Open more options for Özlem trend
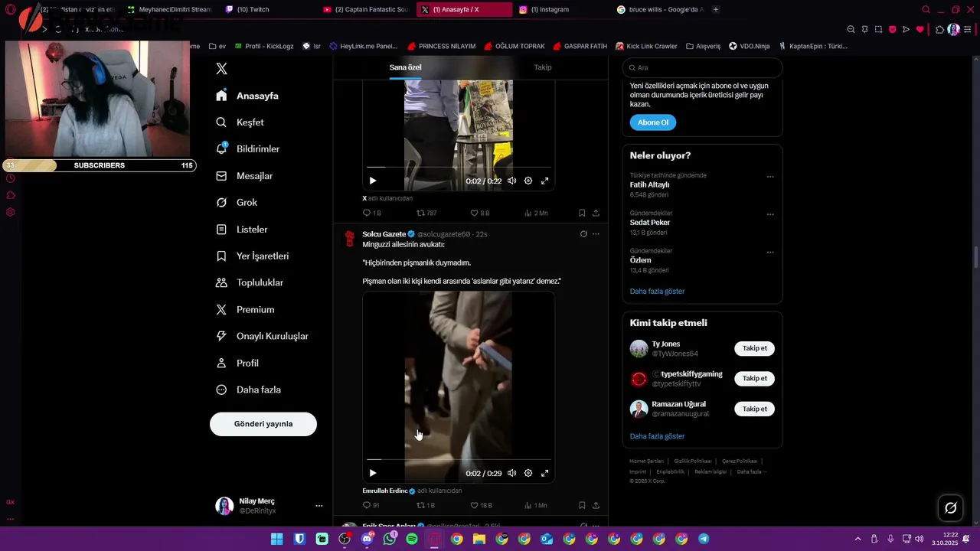The height and width of the screenshot is (551, 980). (770, 252)
